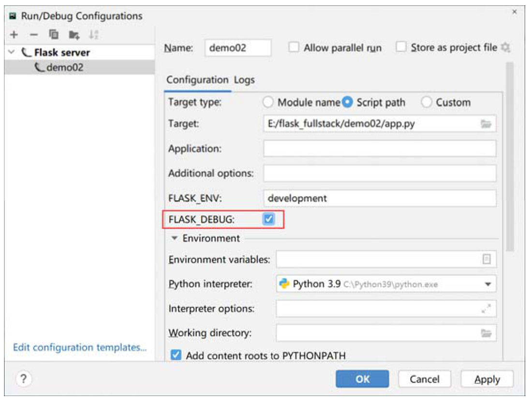
Task: Open the Environment variables edit icon
Action: coord(487,259)
